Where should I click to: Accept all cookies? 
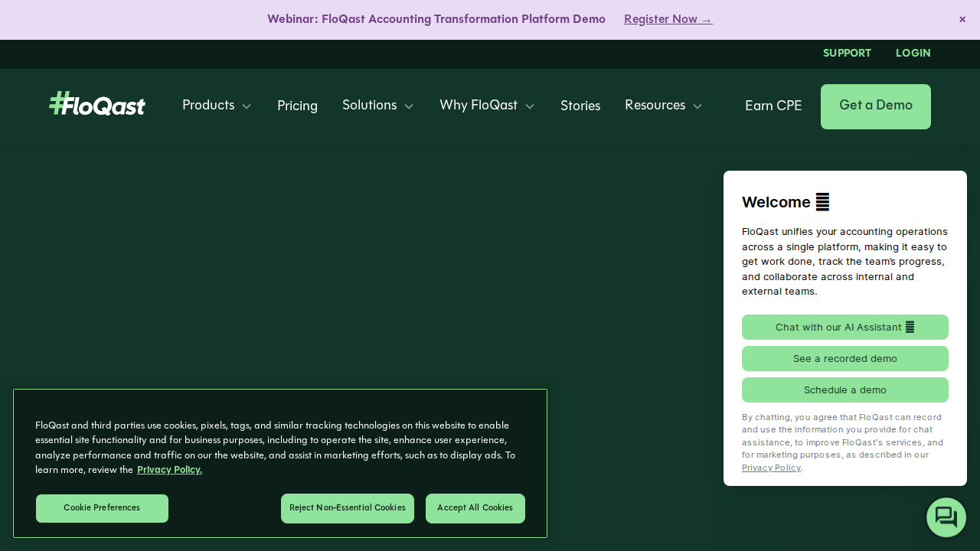click(x=475, y=508)
